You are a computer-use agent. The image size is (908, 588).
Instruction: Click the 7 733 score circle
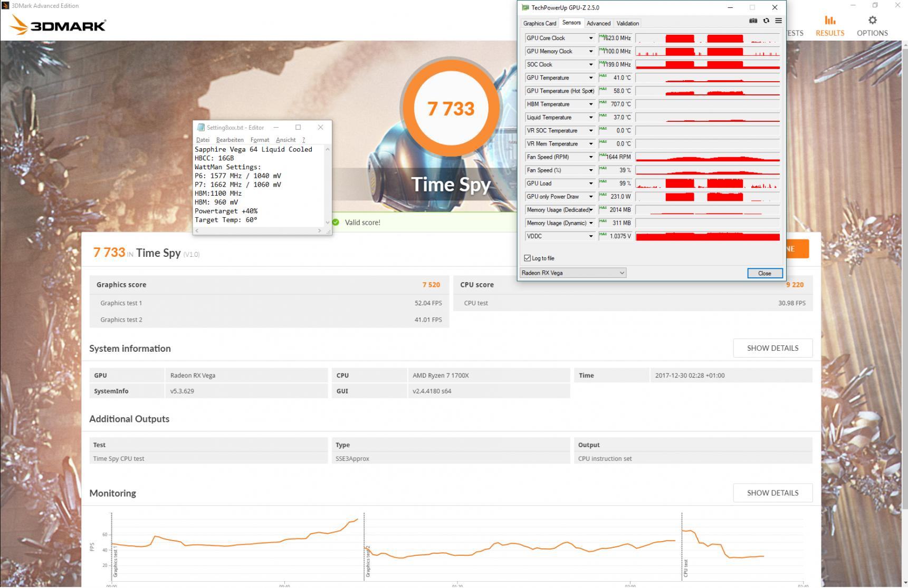[x=451, y=108]
